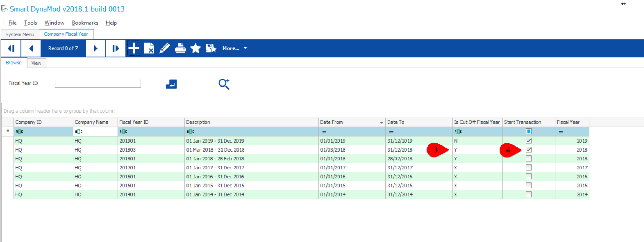Go to previous record arrow
This screenshot has height=242, width=644.
click(31, 48)
